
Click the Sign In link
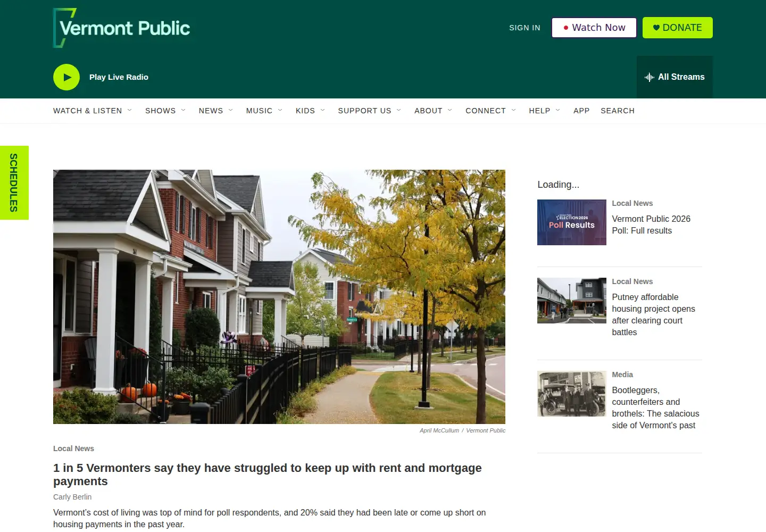tap(524, 28)
